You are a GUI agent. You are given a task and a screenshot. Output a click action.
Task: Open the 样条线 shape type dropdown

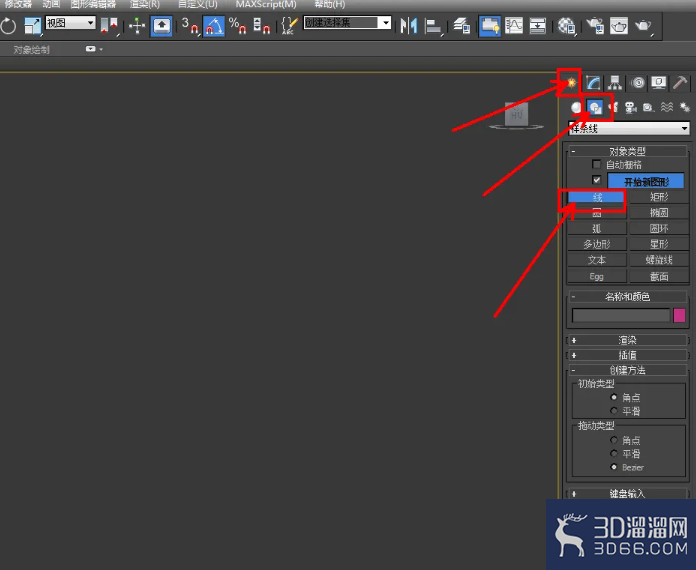point(629,129)
